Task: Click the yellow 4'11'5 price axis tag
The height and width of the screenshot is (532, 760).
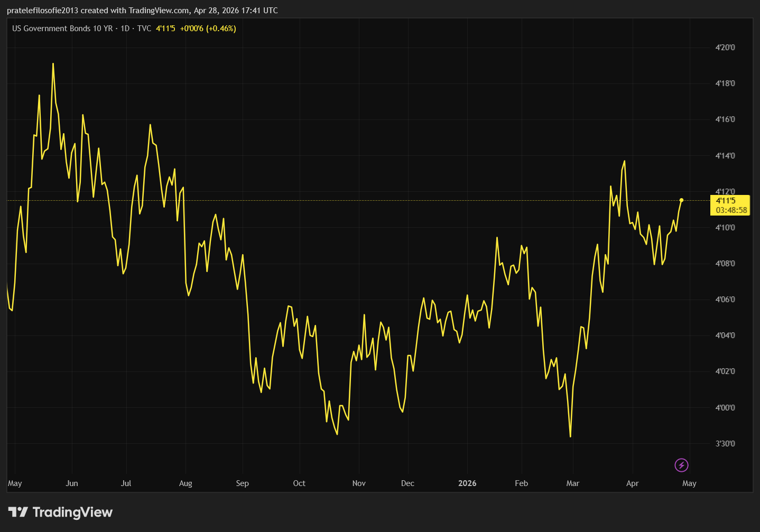Action: tap(726, 201)
